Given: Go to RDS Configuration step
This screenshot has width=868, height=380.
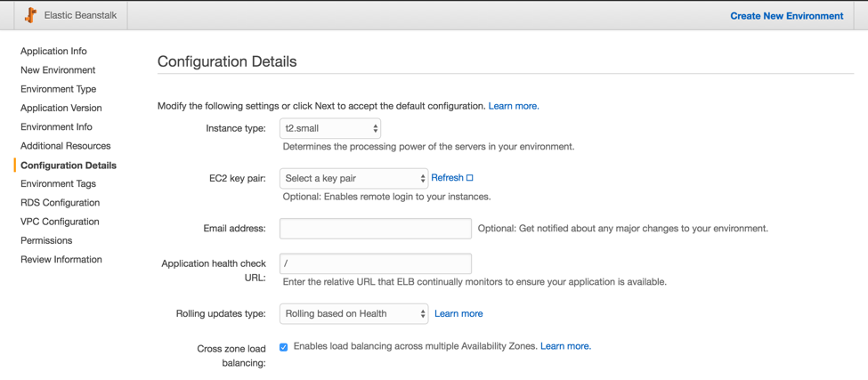Looking at the screenshot, I should [x=61, y=202].
